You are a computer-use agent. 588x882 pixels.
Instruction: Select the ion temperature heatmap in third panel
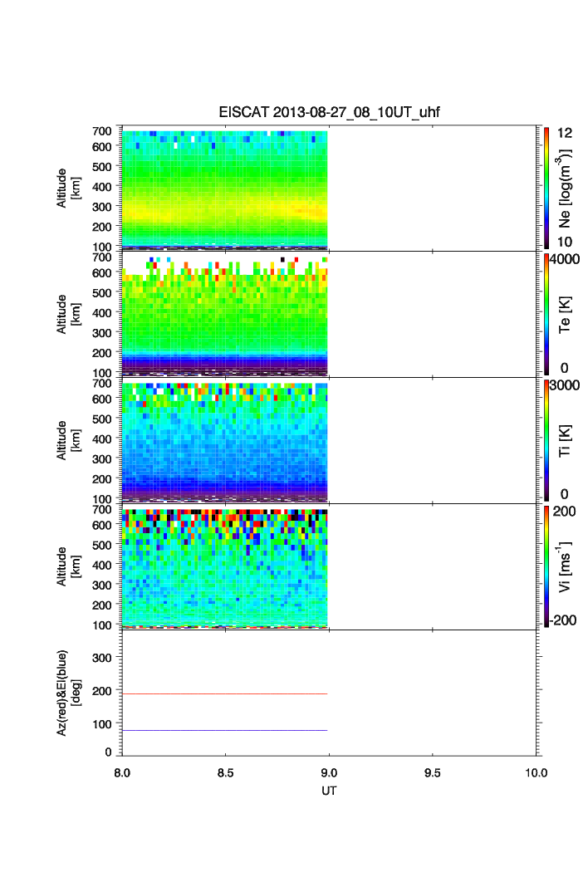[225, 441]
